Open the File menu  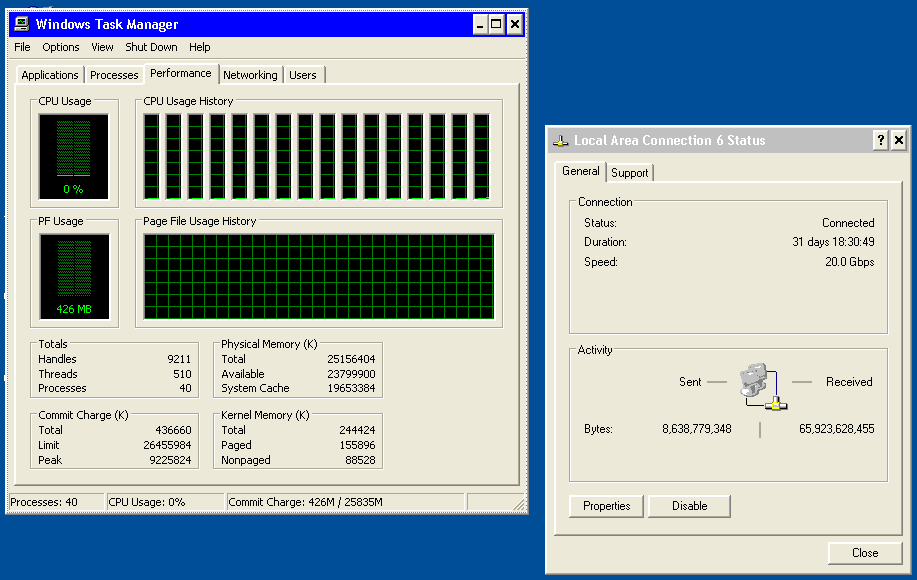click(22, 47)
